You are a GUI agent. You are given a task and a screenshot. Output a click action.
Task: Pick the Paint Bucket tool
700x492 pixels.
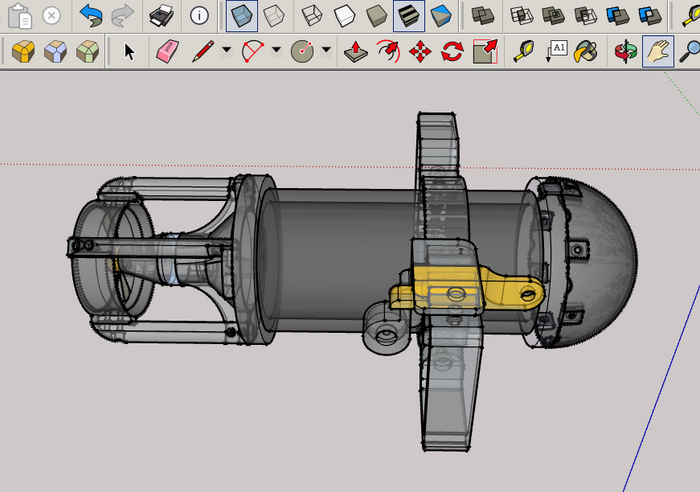tap(587, 51)
